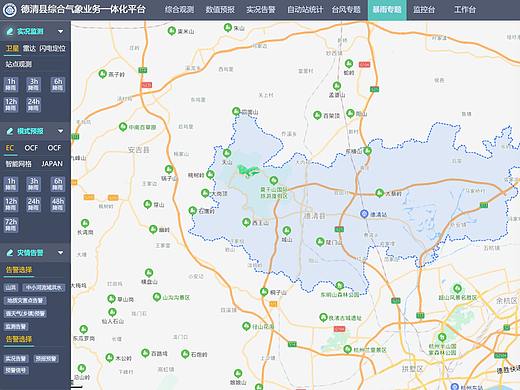Viewport: 520px width, 390px height.
Task: Switch to the 站点观测 tab
Action: coord(18,64)
